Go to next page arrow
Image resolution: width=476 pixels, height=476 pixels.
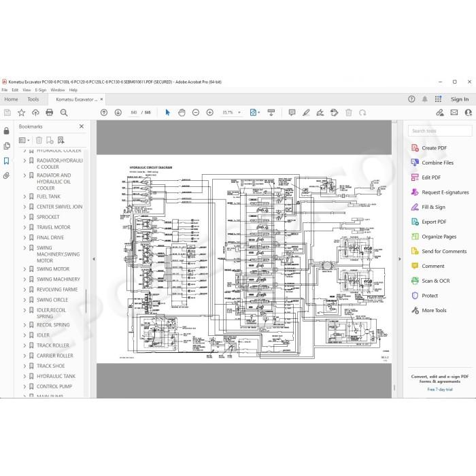[118, 113]
